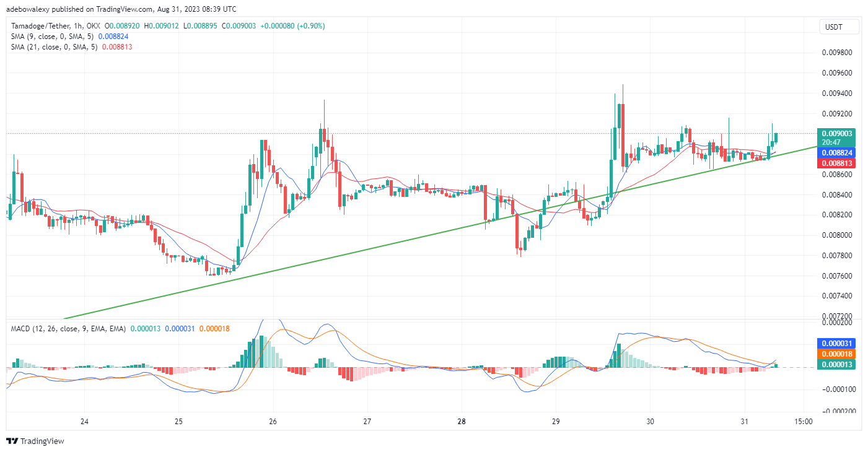868x452 pixels.
Task: Click the countdown timer 20:47
Action: (831, 142)
